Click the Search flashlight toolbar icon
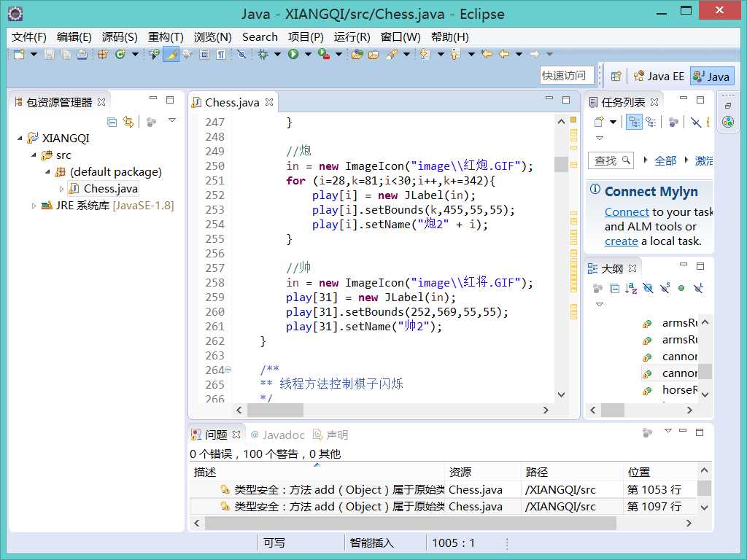This screenshot has width=747, height=560. [392, 54]
